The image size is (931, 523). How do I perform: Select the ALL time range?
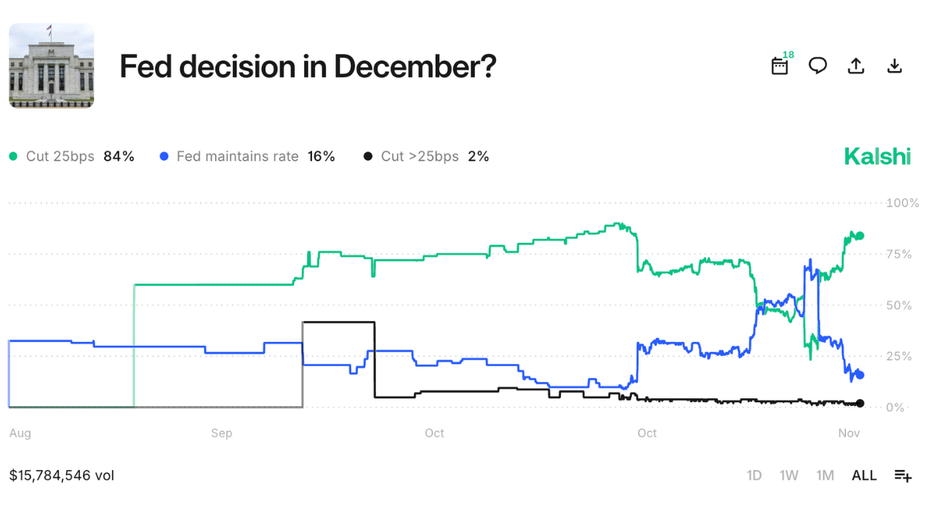pos(864,475)
